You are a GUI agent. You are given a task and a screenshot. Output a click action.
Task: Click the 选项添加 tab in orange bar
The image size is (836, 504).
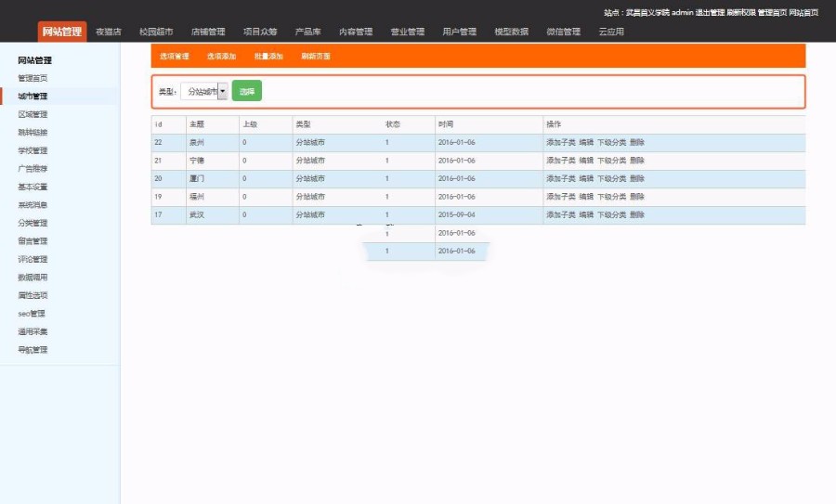pyautogui.click(x=221, y=57)
